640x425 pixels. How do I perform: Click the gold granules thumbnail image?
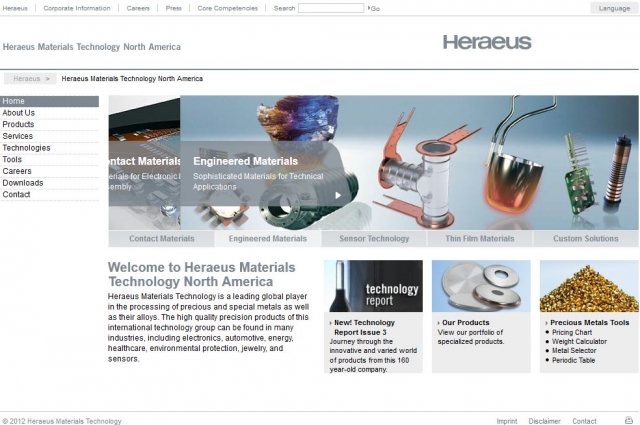(x=589, y=286)
